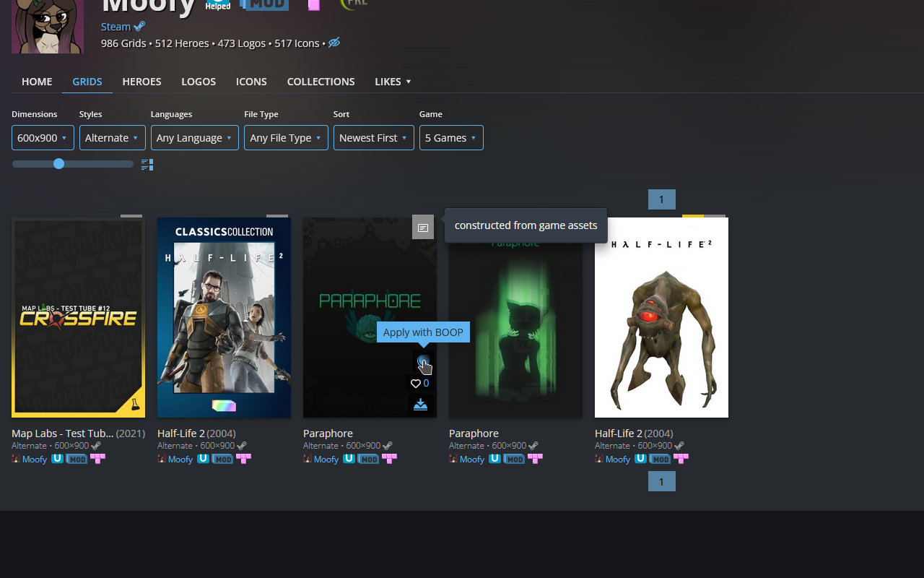Open the Sort Newest First dropdown
This screenshot has height=578, width=924.
[x=374, y=138]
